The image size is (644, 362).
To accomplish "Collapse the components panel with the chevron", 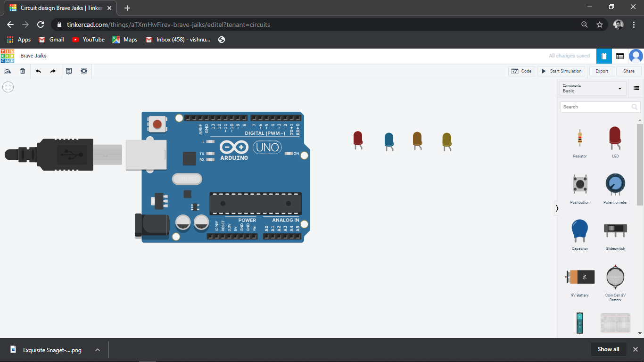I will pos(557,208).
